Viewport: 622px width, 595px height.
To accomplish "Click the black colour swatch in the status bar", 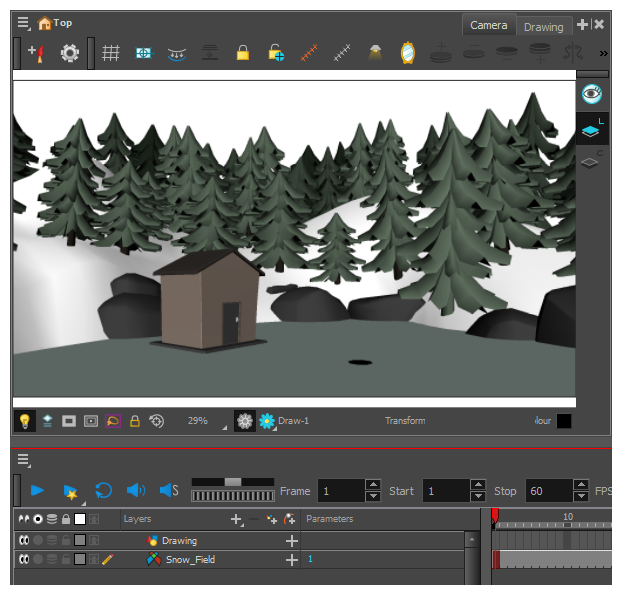I will pyautogui.click(x=565, y=421).
